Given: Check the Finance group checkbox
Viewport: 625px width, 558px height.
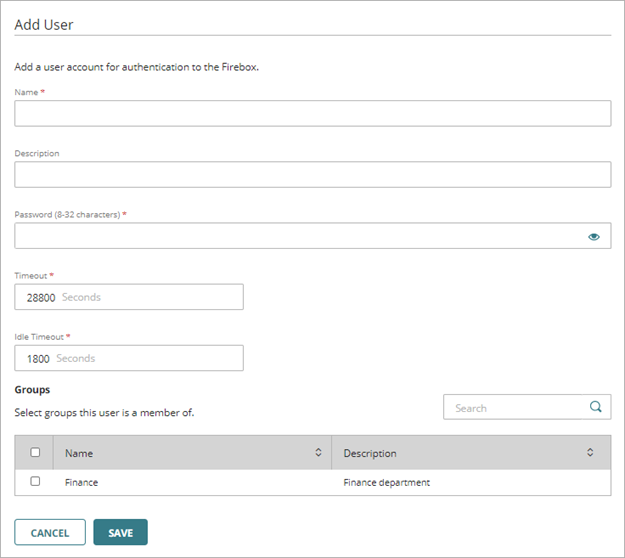Looking at the screenshot, I should 35,481.
